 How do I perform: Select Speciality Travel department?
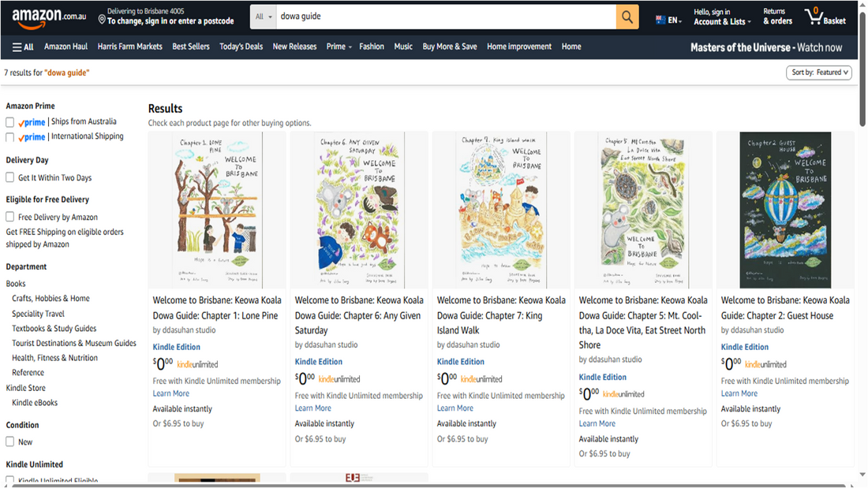point(38,314)
